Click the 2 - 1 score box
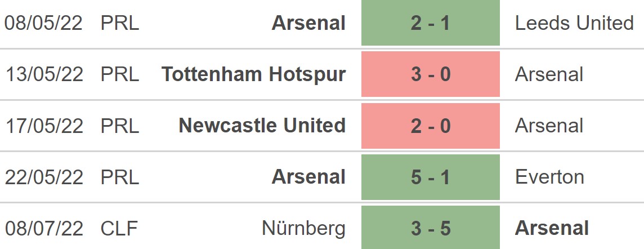644x249 pixels. [x=430, y=23]
